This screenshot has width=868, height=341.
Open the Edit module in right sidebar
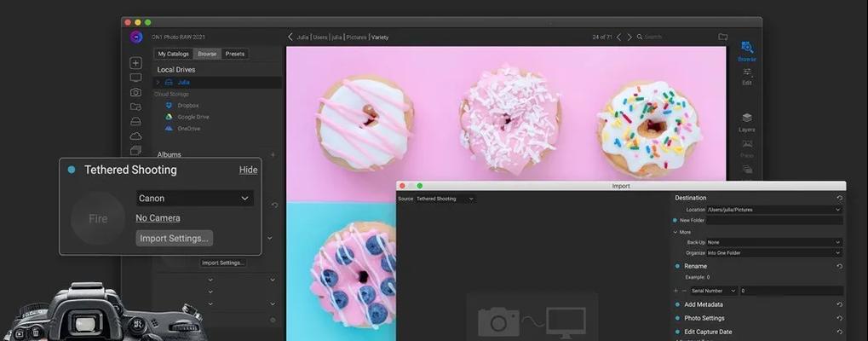(x=747, y=77)
